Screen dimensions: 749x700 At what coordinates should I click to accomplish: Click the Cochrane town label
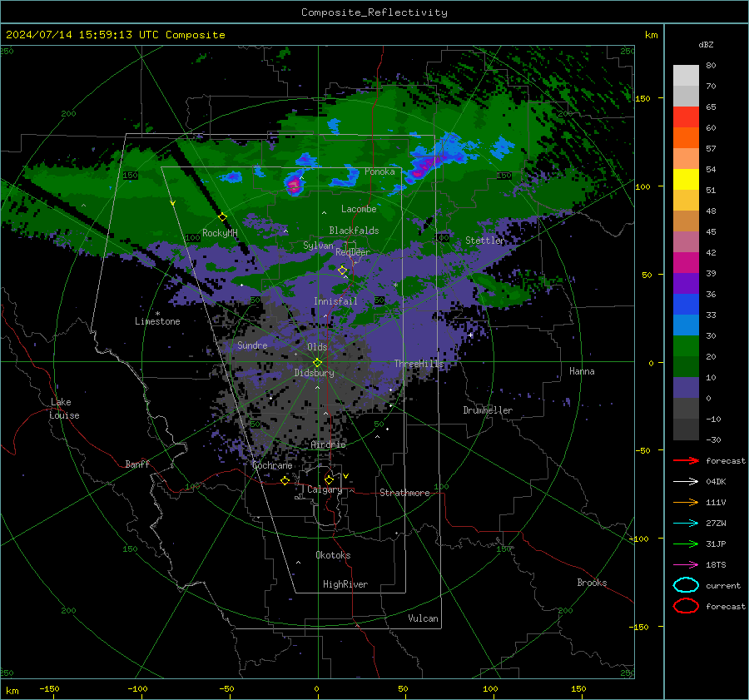[272, 465]
